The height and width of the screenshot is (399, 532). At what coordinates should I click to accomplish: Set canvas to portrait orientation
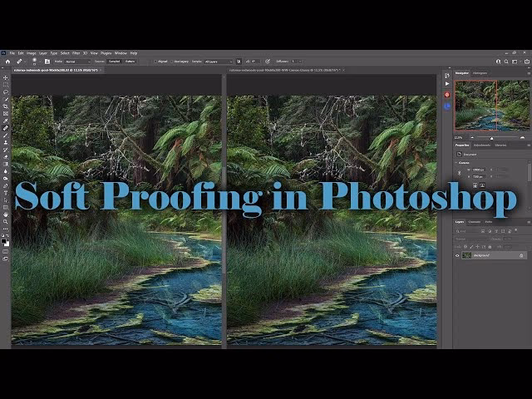pos(475,185)
